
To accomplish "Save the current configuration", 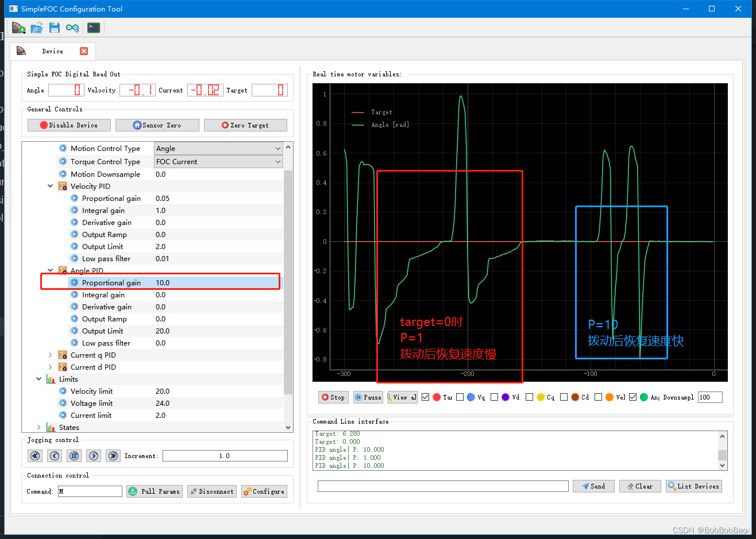I will click(x=55, y=27).
